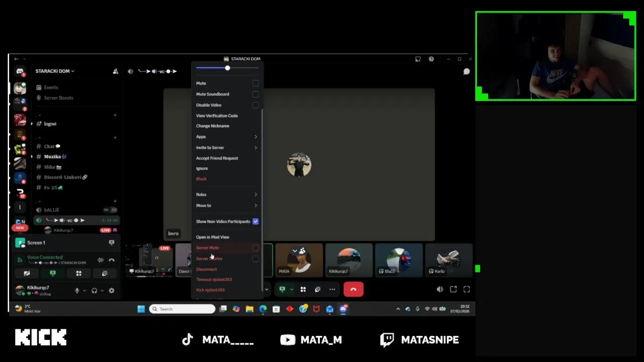Click the activities icon in call control bar
Image resolution: width=644 pixels, height=362 pixels.
(303, 289)
